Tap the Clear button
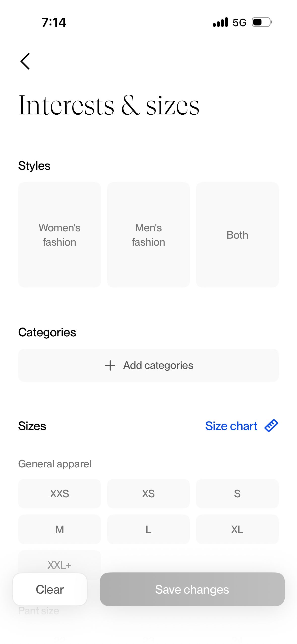This screenshot has width=297, height=644. (50, 589)
